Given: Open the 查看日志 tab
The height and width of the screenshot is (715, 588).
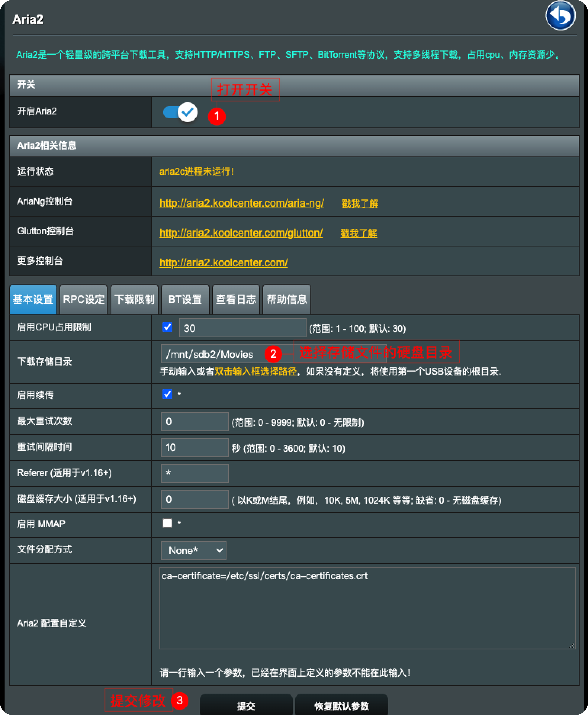Looking at the screenshot, I should tap(236, 300).
